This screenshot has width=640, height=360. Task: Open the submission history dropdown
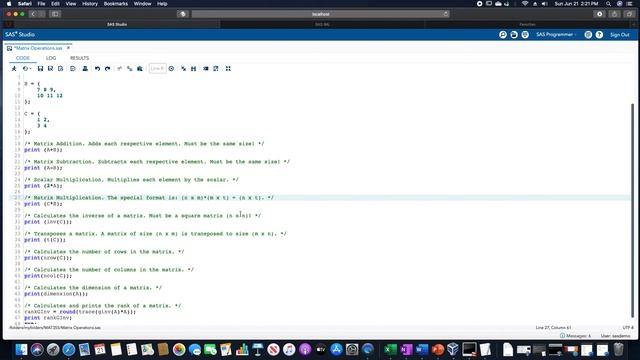27,69
